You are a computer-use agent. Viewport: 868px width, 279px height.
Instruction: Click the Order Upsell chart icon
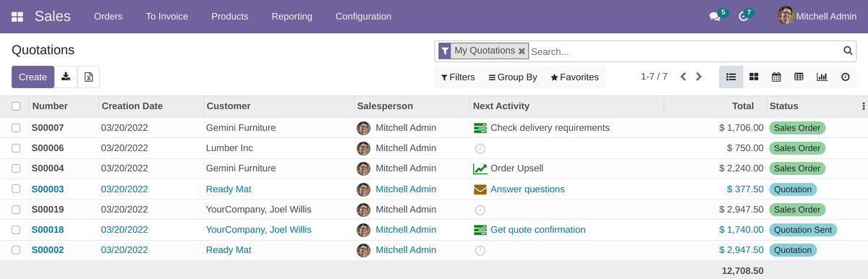pos(480,168)
